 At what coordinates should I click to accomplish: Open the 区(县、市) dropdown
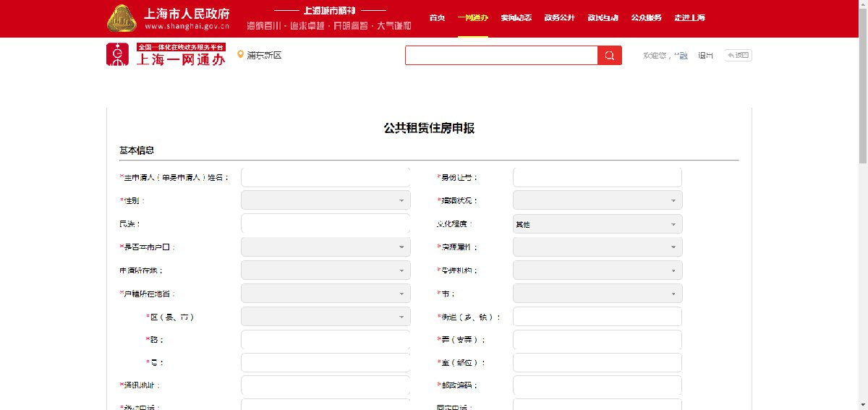pos(325,317)
